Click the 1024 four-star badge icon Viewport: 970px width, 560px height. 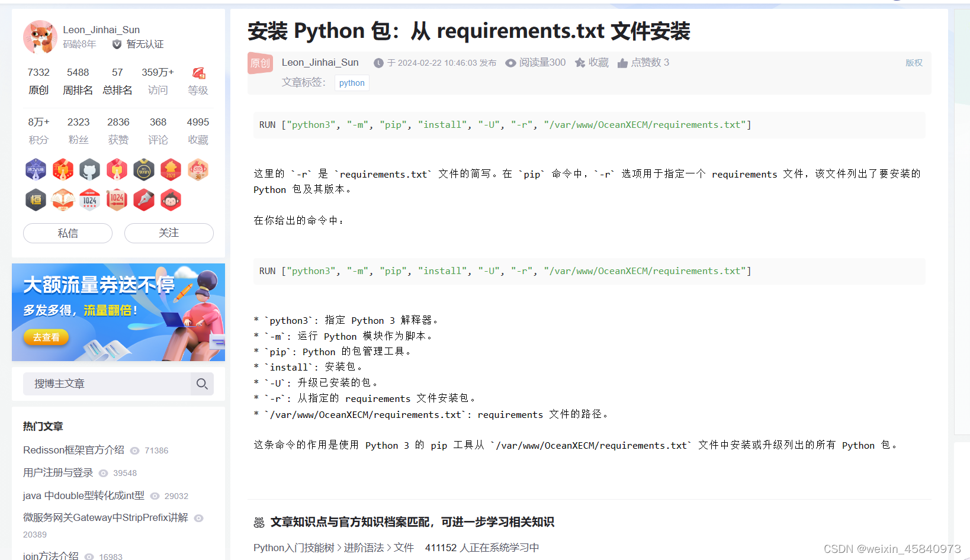pos(89,200)
